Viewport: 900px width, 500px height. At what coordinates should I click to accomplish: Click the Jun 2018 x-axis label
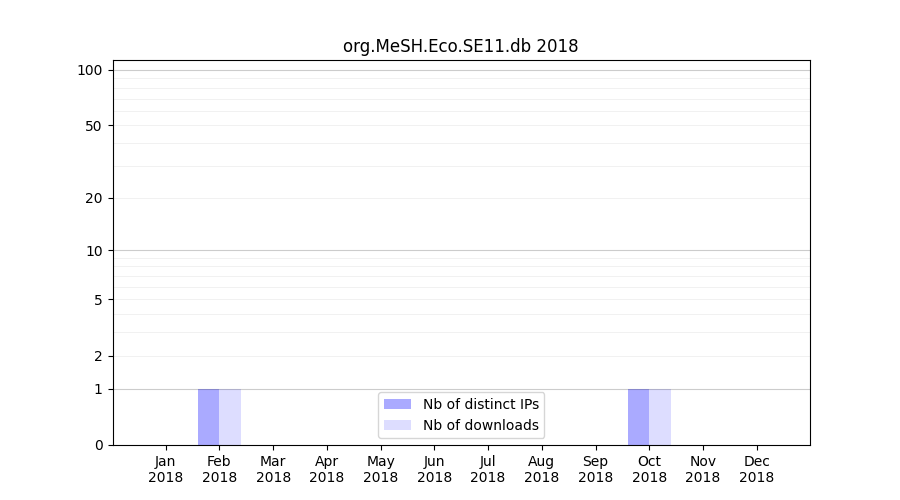pyautogui.click(x=434, y=469)
